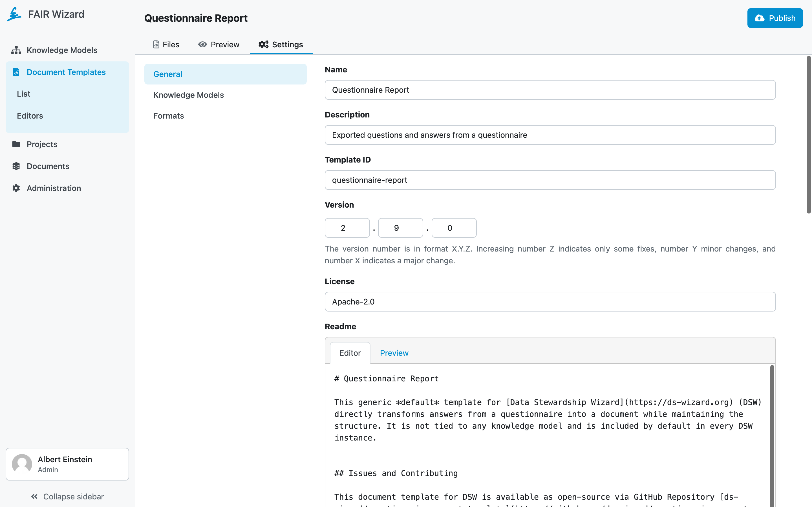The image size is (812, 507).
Task: Click the Document Templates file icon
Action: click(16, 72)
